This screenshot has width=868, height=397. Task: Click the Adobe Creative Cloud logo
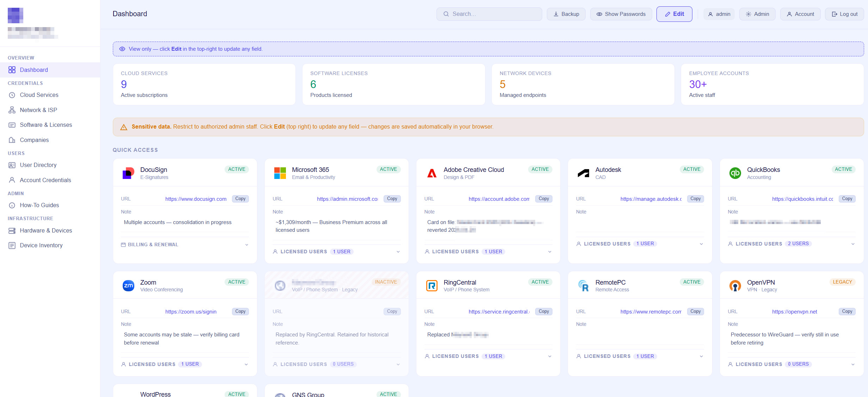point(432,173)
